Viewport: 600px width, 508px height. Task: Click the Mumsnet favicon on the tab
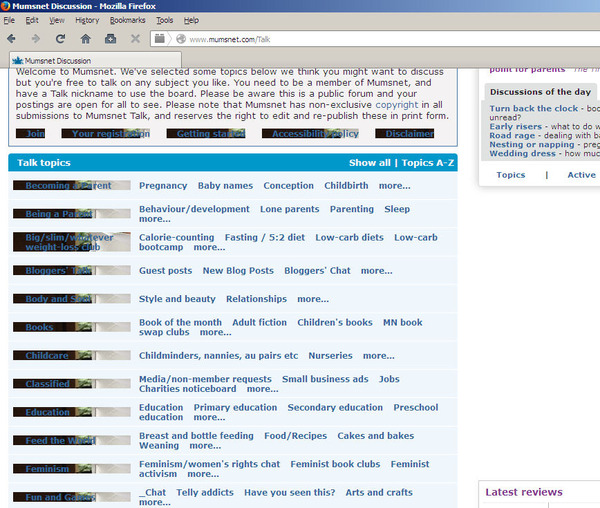click(18, 60)
